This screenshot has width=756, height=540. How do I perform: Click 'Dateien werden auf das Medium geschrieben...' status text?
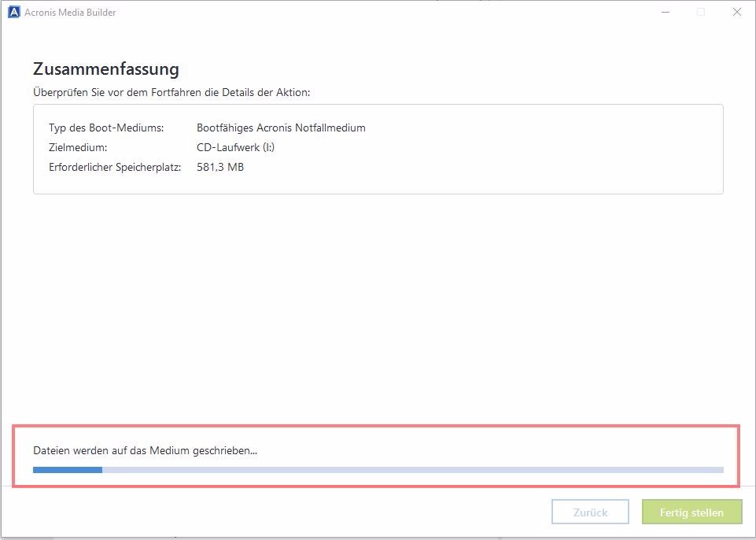click(145, 451)
